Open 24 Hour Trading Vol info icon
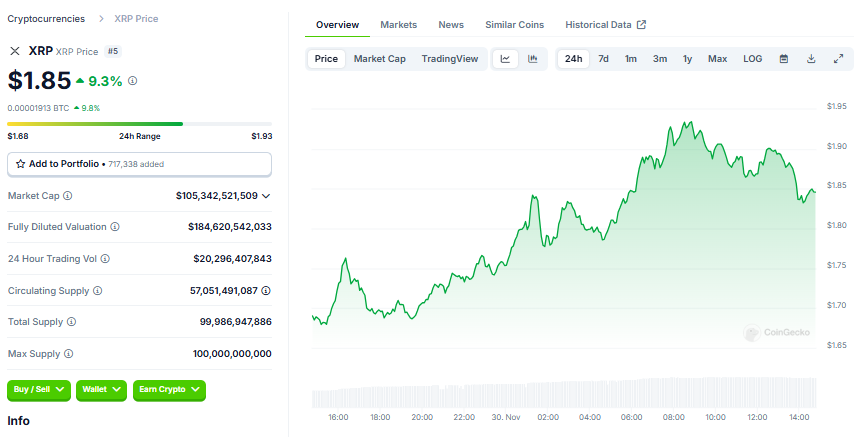This screenshot has width=862, height=437. 105,258
